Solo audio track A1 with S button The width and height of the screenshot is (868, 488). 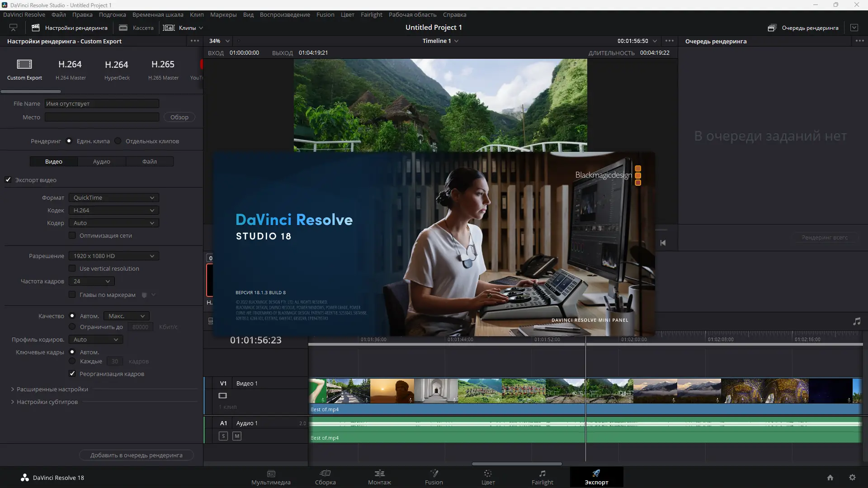[223, 436]
